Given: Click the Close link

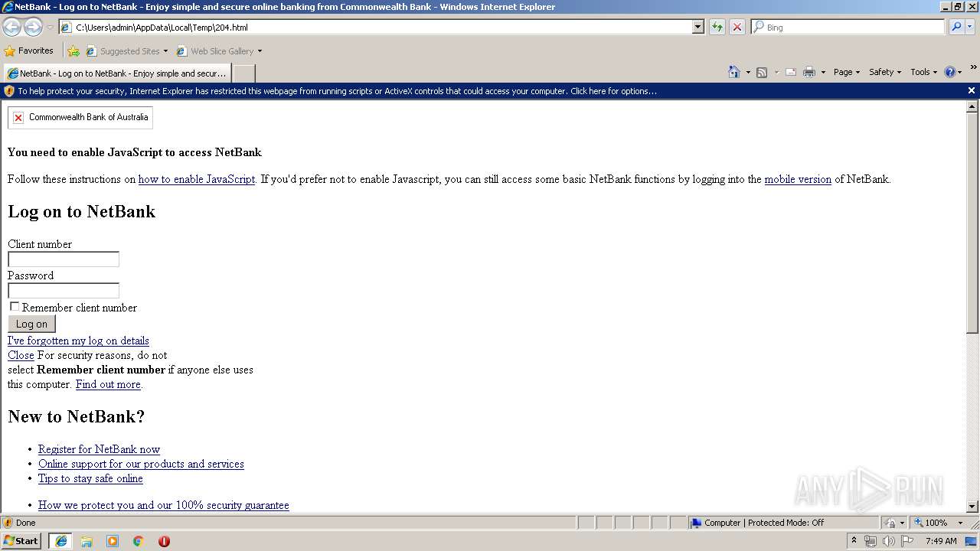Looking at the screenshot, I should pos(21,355).
